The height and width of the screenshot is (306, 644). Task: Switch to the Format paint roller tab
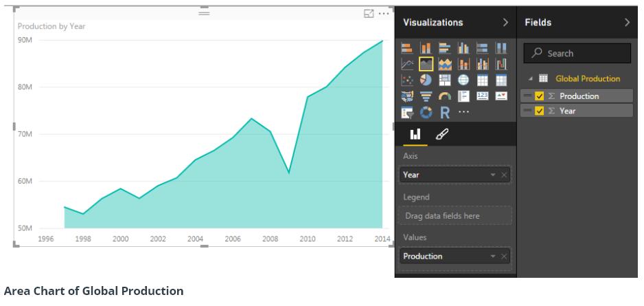441,134
